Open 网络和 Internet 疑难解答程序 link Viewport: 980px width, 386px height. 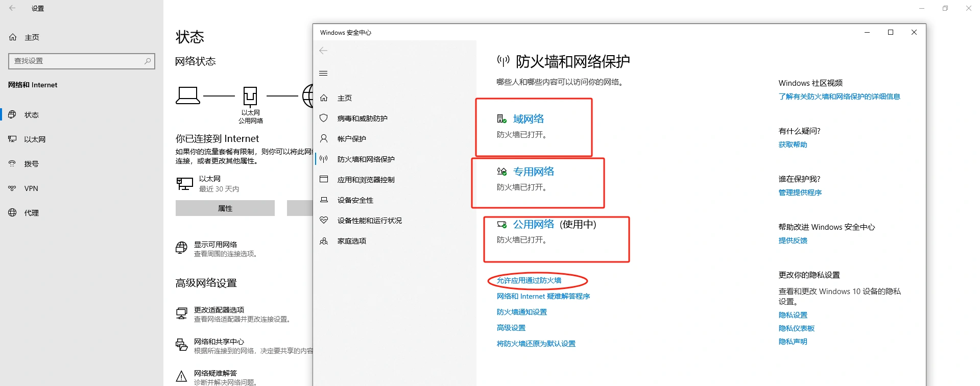coord(543,296)
